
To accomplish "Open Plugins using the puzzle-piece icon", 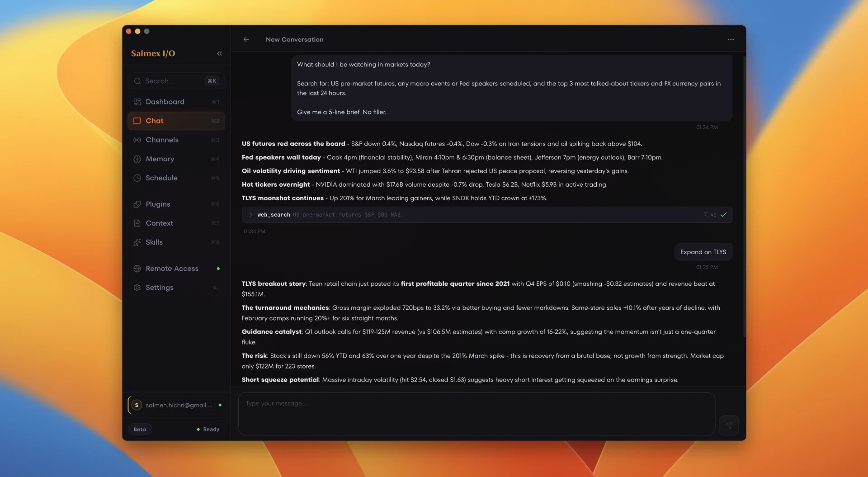I will (x=137, y=204).
